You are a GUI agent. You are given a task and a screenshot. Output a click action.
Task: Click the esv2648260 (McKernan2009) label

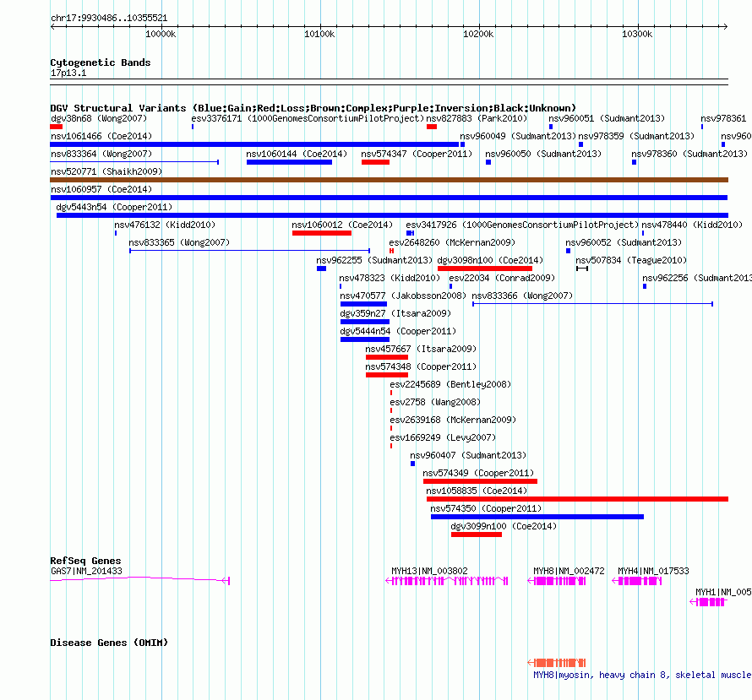pyautogui.click(x=452, y=242)
